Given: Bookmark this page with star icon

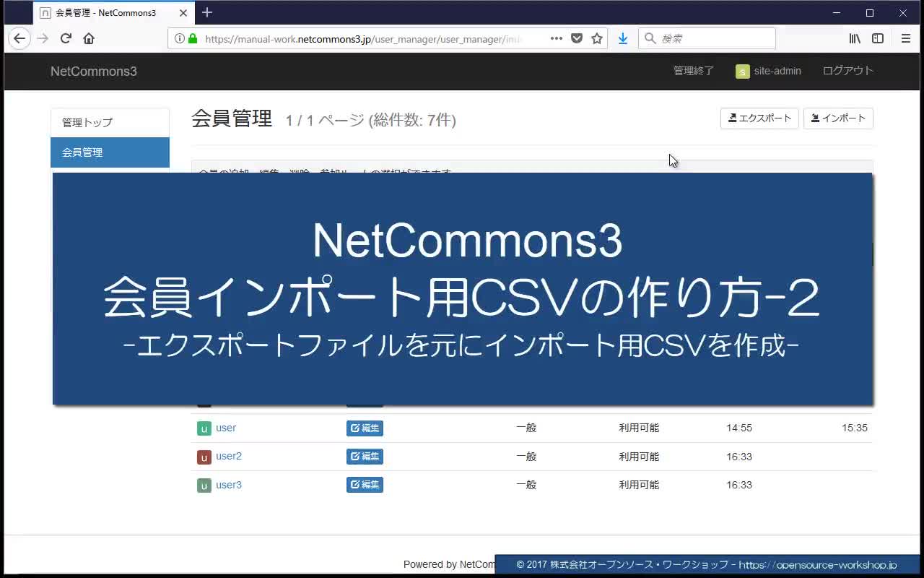Looking at the screenshot, I should click(597, 38).
